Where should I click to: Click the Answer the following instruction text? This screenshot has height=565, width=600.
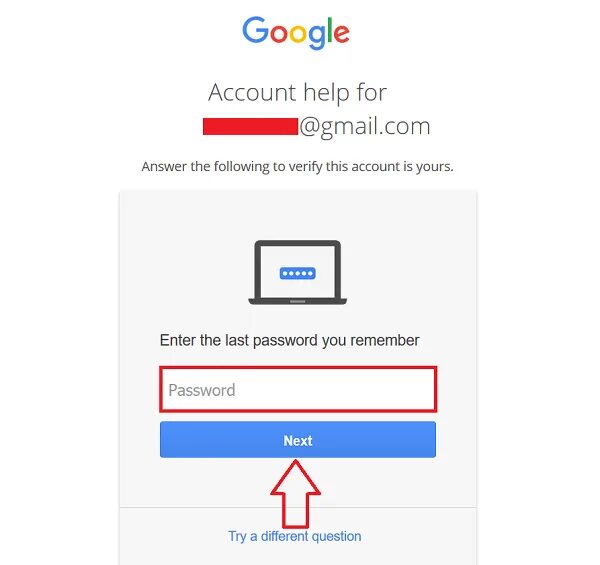coord(297,167)
